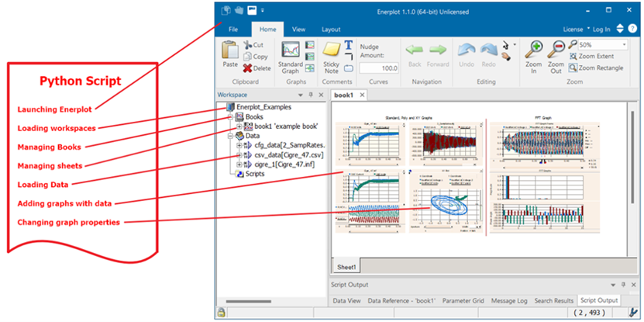Click the folder icon in quick access toolbar
The width and height of the screenshot is (644, 322).
(239, 9)
